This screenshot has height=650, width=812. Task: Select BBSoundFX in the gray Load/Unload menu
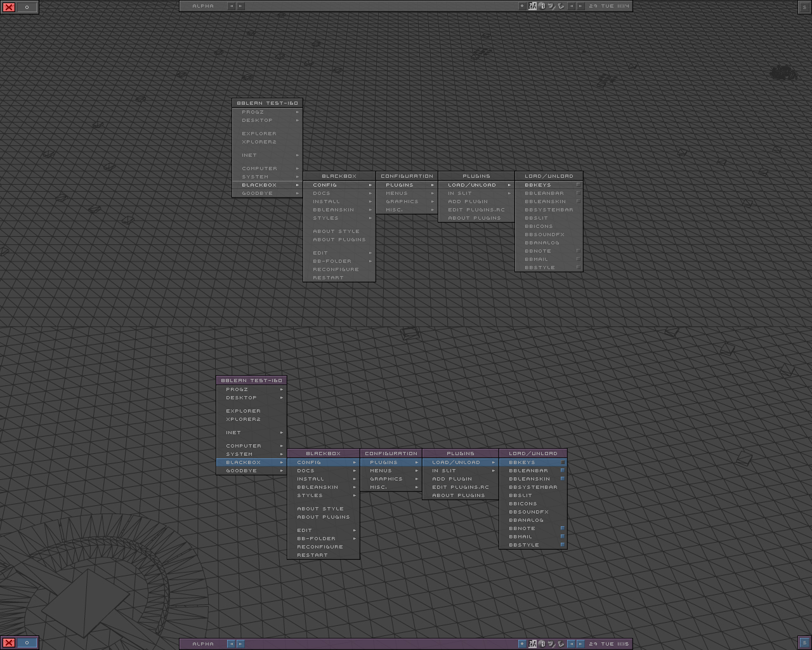(x=549, y=234)
